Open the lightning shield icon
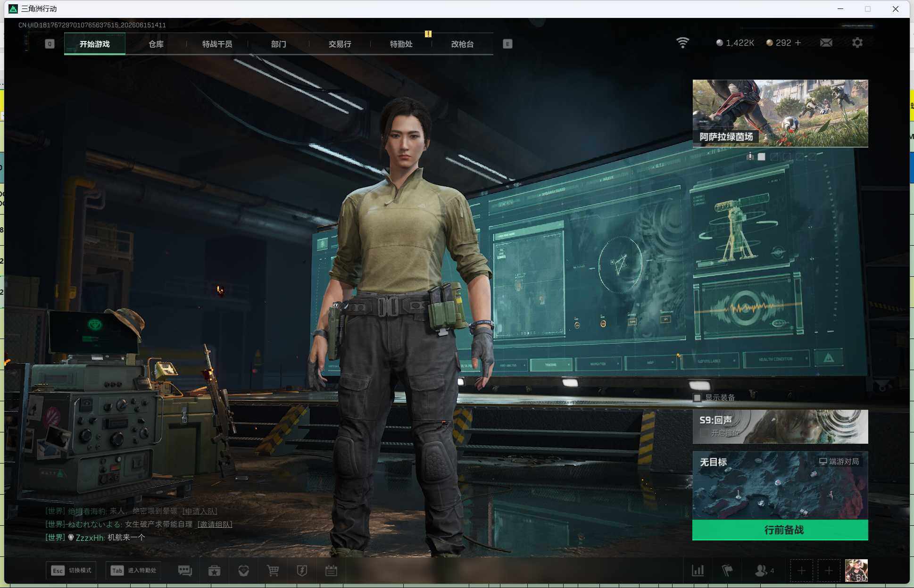The height and width of the screenshot is (588, 914). pos(302,571)
